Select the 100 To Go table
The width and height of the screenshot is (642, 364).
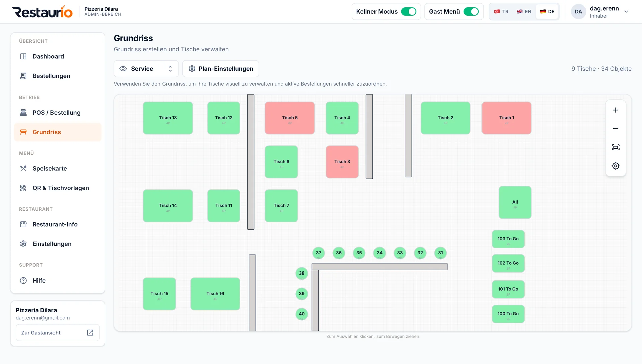tap(508, 314)
